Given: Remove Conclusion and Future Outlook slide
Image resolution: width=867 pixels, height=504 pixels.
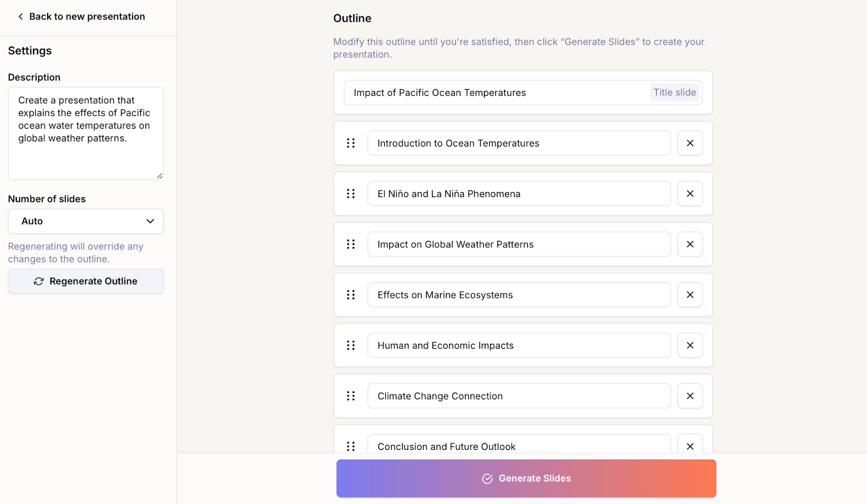Looking at the screenshot, I should click(x=690, y=444).
